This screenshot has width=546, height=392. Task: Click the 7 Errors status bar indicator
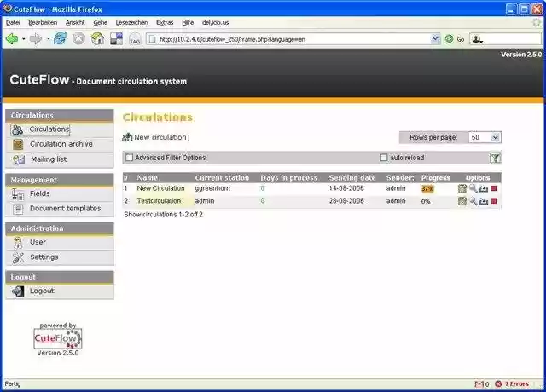tap(512, 383)
